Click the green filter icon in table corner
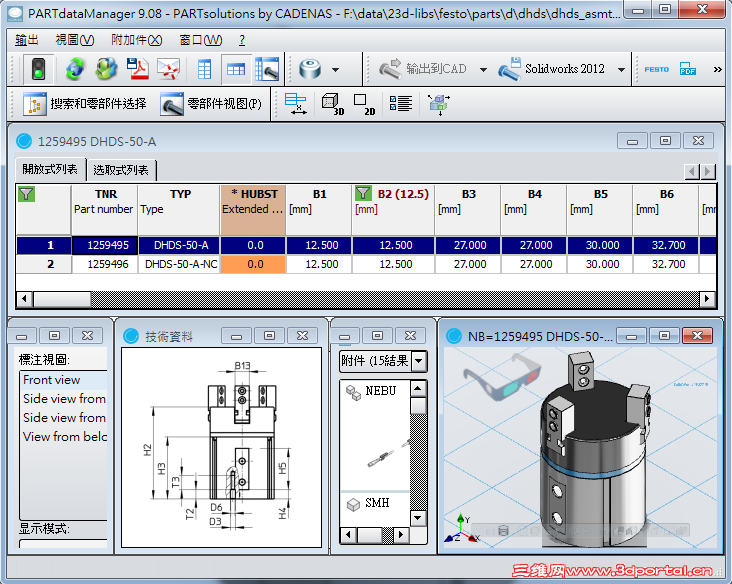The image size is (732, 584). pos(27,194)
